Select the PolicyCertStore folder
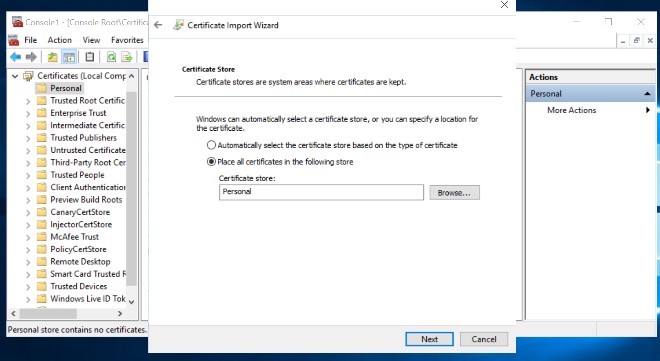 pyautogui.click(x=78, y=249)
